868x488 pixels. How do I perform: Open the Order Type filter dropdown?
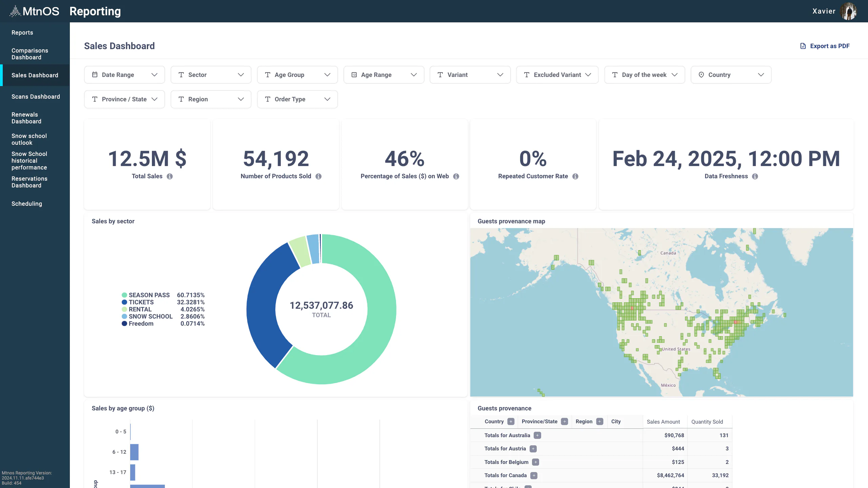297,99
